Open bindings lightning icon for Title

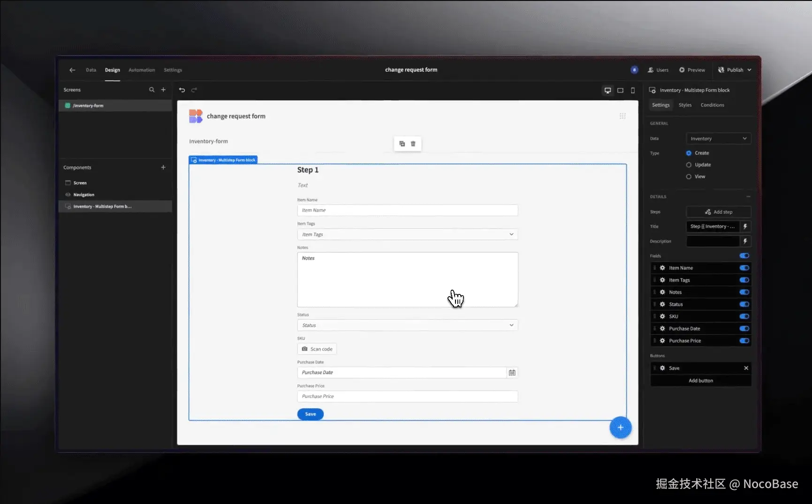pyautogui.click(x=745, y=226)
